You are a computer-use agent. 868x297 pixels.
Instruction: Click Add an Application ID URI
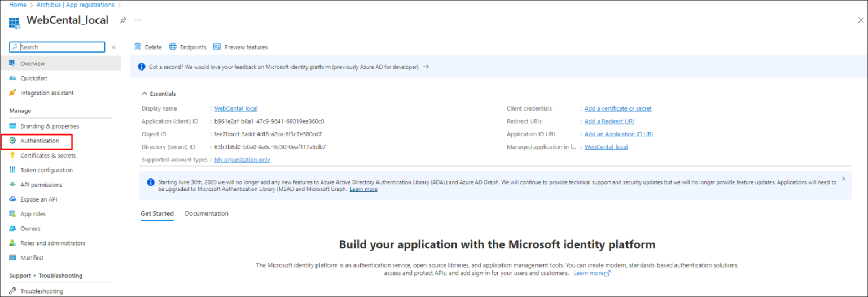(619, 134)
